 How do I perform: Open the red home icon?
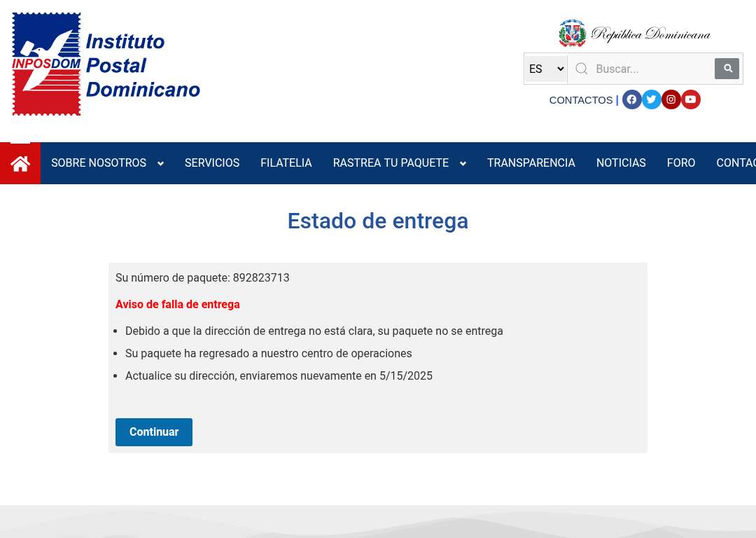click(20, 163)
